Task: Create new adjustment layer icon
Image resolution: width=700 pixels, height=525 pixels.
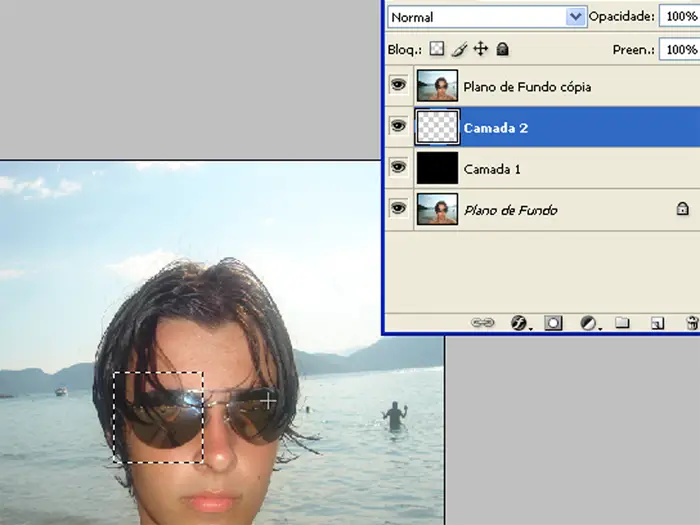Action: pyautogui.click(x=588, y=323)
